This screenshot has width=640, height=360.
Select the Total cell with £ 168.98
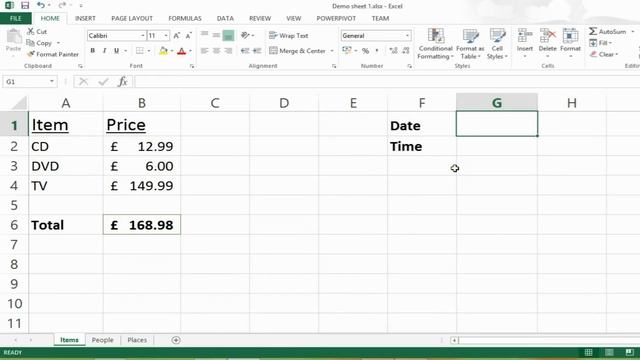(x=142, y=225)
